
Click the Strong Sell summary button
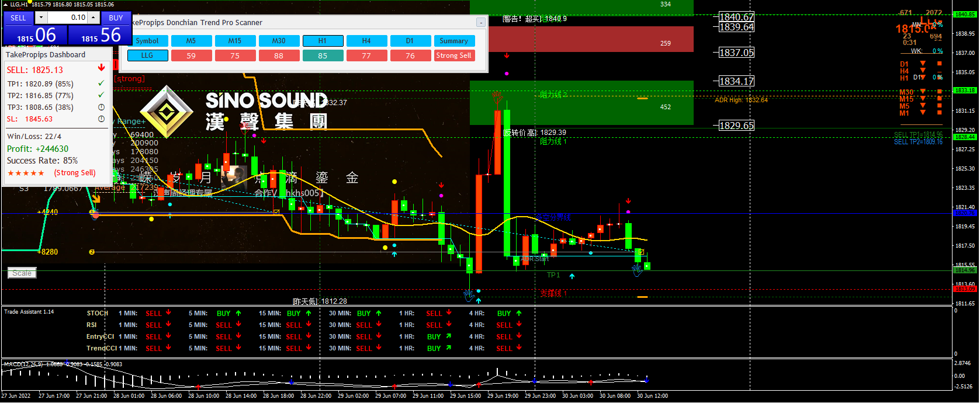click(x=454, y=55)
